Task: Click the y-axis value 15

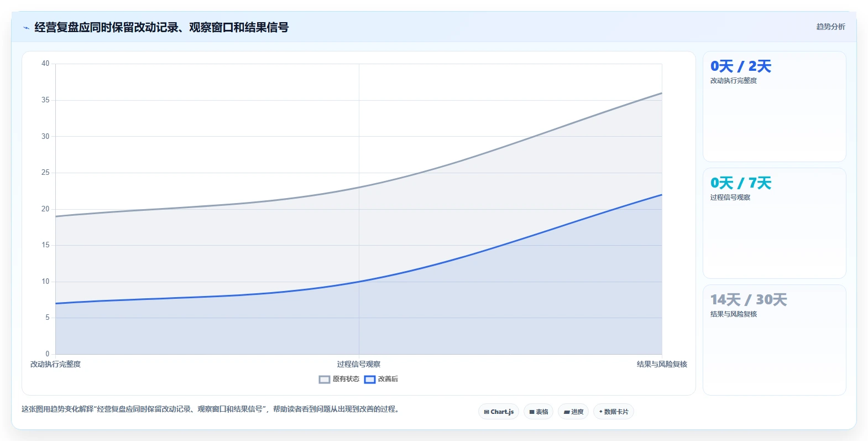Action: 45,245
